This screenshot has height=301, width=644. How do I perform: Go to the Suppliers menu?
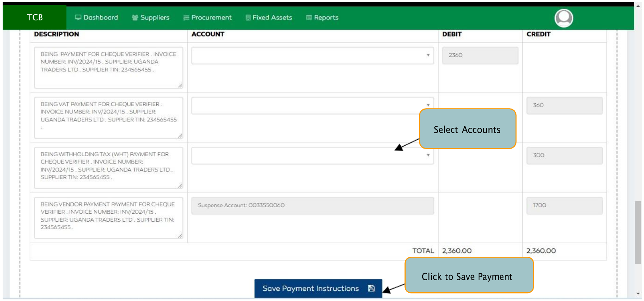point(155,17)
